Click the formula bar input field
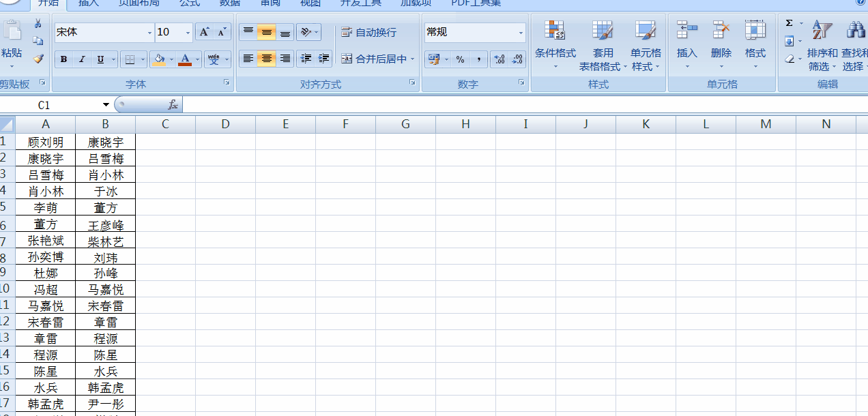 (525, 105)
